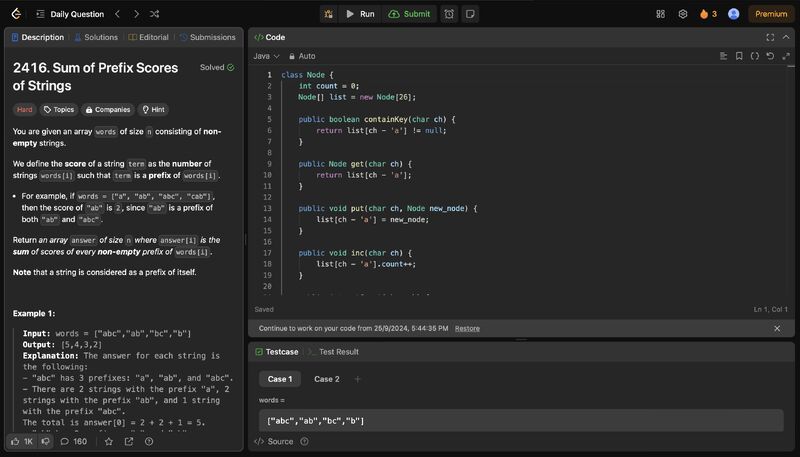Click the Hard difficulty badge

[x=24, y=110]
